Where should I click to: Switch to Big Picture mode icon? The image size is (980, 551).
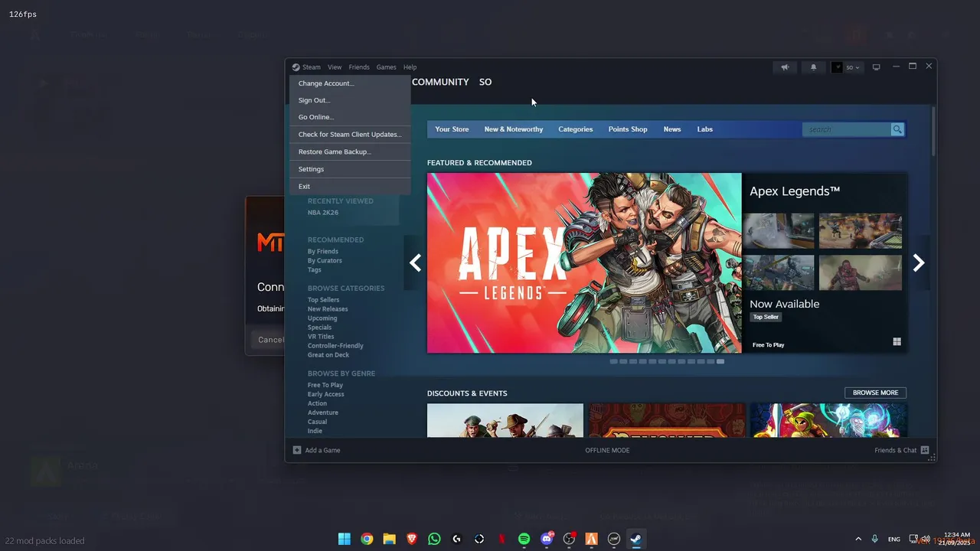point(877,67)
